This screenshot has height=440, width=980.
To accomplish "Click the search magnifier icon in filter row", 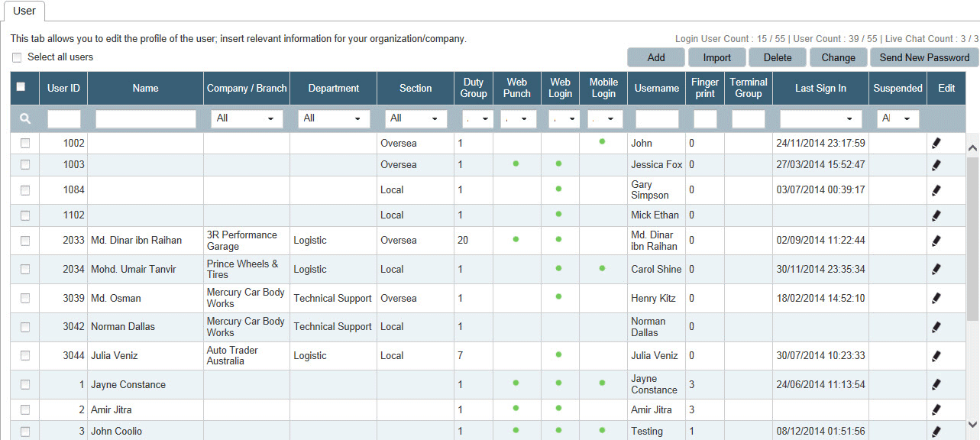I will point(25,118).
